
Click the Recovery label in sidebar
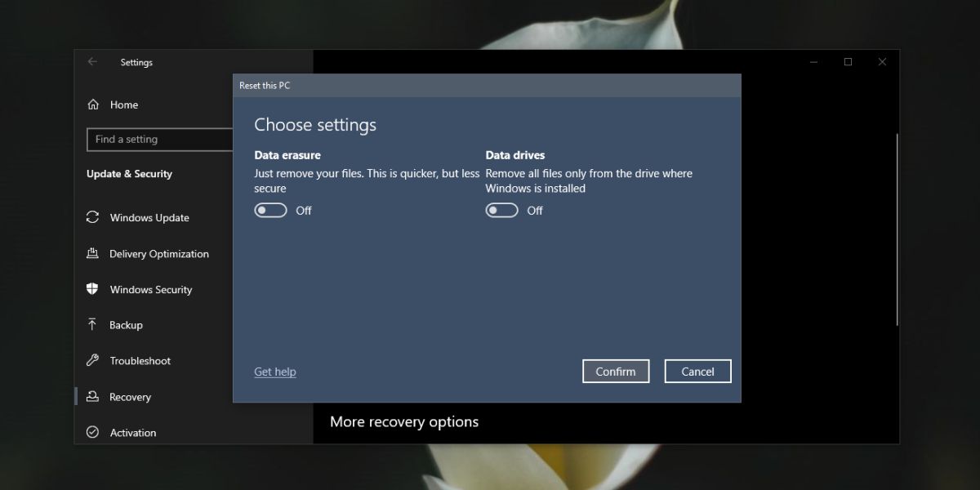[x=131, y=397]
